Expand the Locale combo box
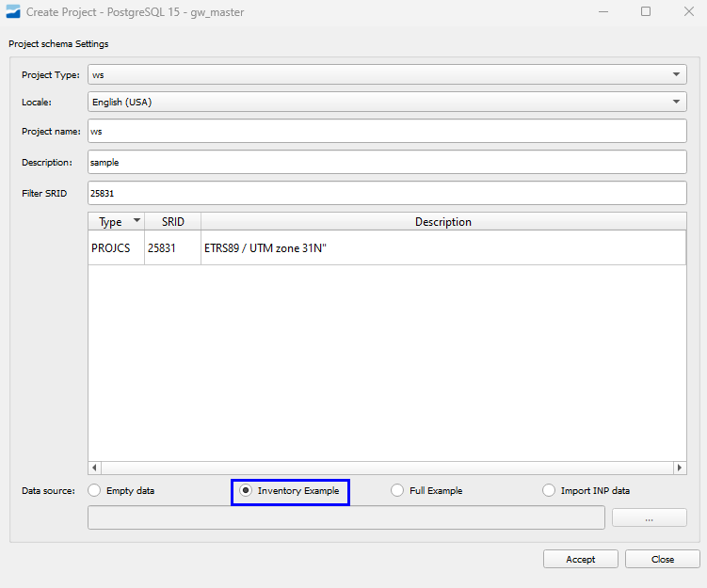The width and height of the screenshot is (707, 588). pos(386,102)
